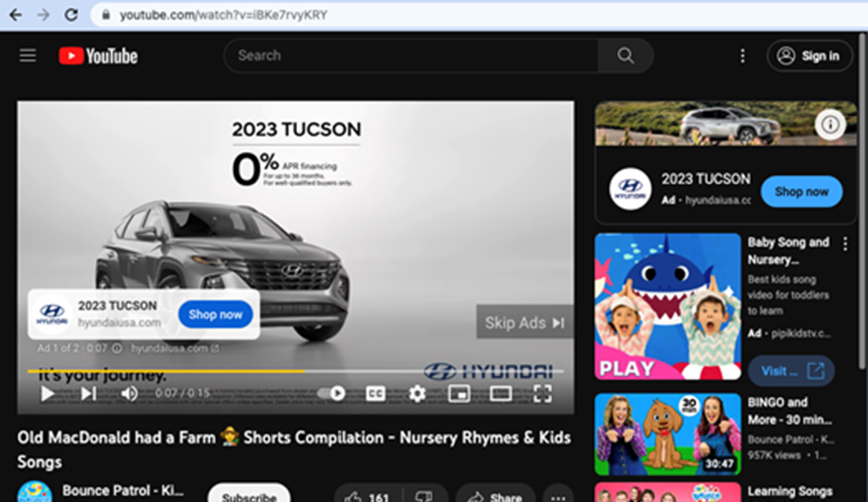Click the magnifier search button
868x502 pixels.
[x=626, y=56]
